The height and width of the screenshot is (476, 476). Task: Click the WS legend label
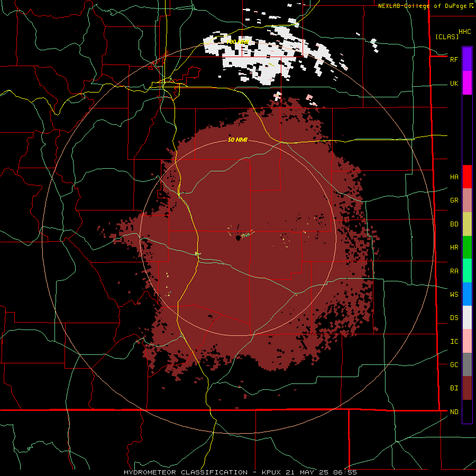tap(454, 295)
